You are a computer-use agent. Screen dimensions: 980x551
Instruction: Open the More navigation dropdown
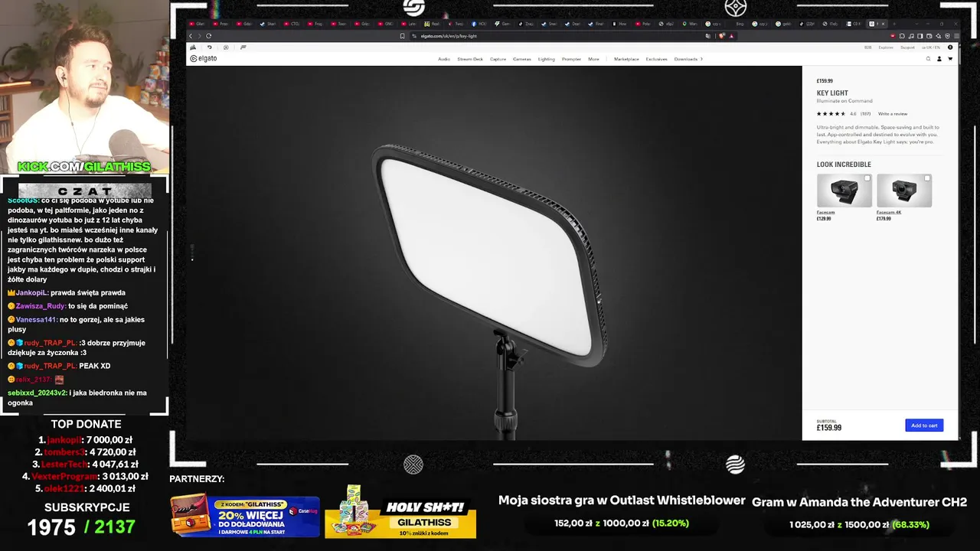click(593, 59)
